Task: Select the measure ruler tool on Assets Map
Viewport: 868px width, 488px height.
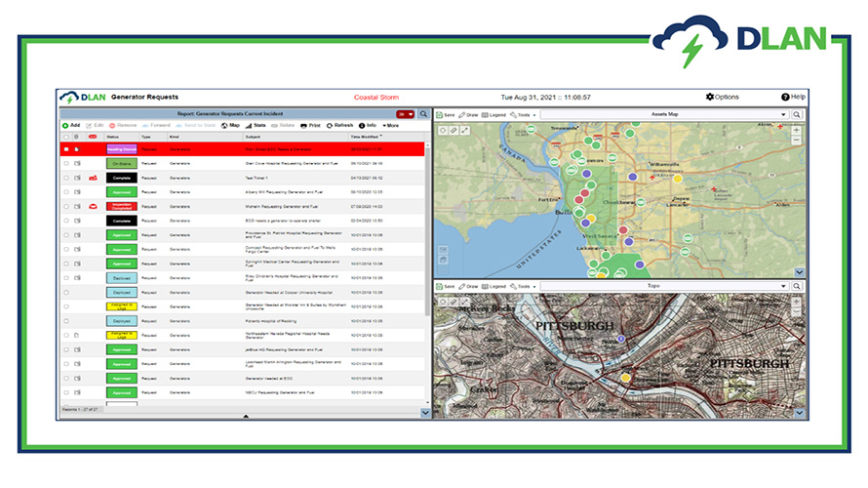Action: [x=454, y=130]
